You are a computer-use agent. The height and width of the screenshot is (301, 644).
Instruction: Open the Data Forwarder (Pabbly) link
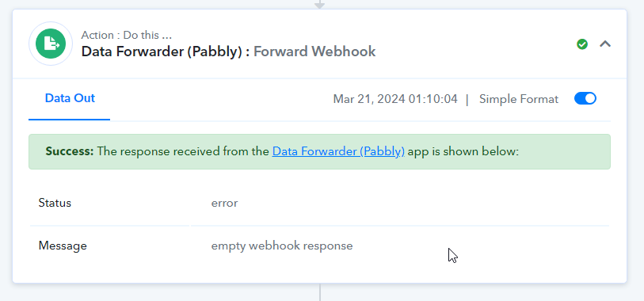338,151
